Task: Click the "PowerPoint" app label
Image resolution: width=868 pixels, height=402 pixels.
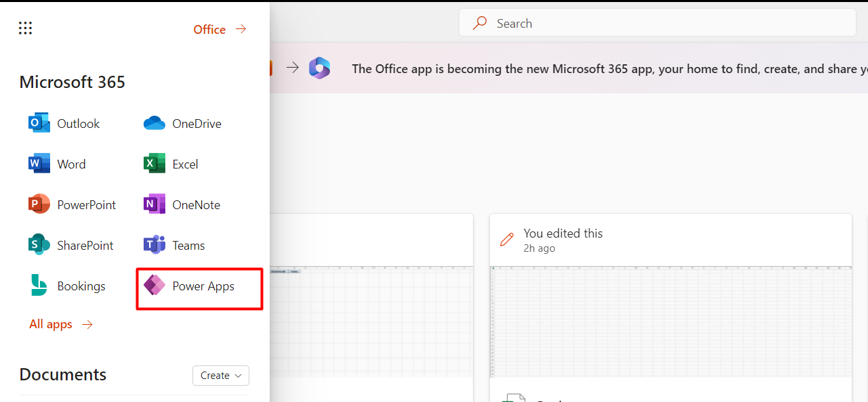Action: [87, 205]
